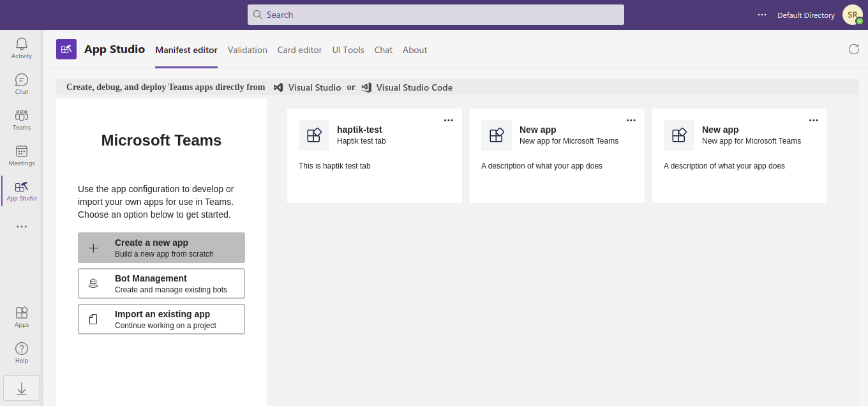Click into the Search box
Viewport: 868px width, 406px height.
[x=436, y=15]
